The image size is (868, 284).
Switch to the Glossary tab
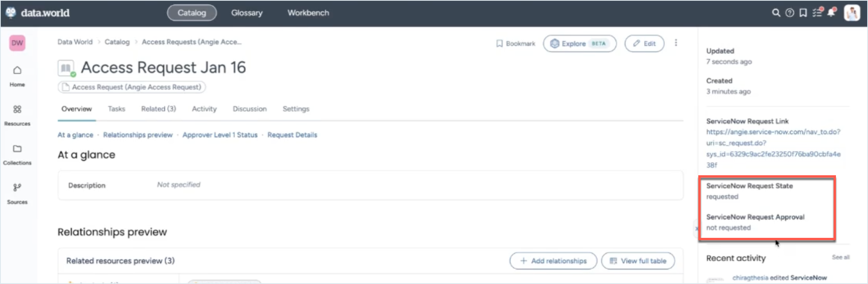click(247, 13)
